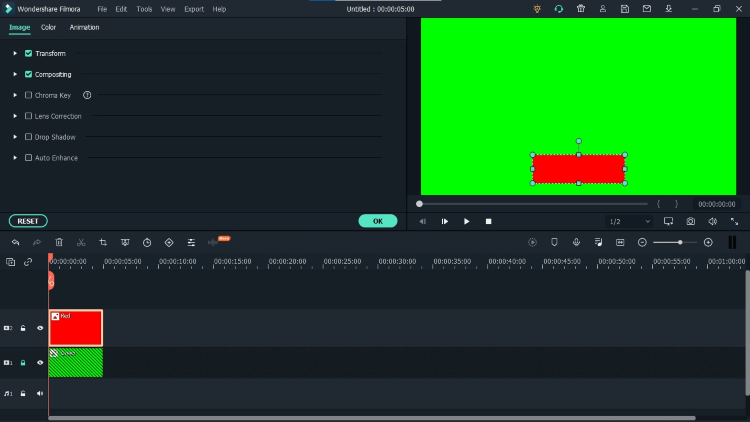Open the Tools menu

(x=144, y=9)
